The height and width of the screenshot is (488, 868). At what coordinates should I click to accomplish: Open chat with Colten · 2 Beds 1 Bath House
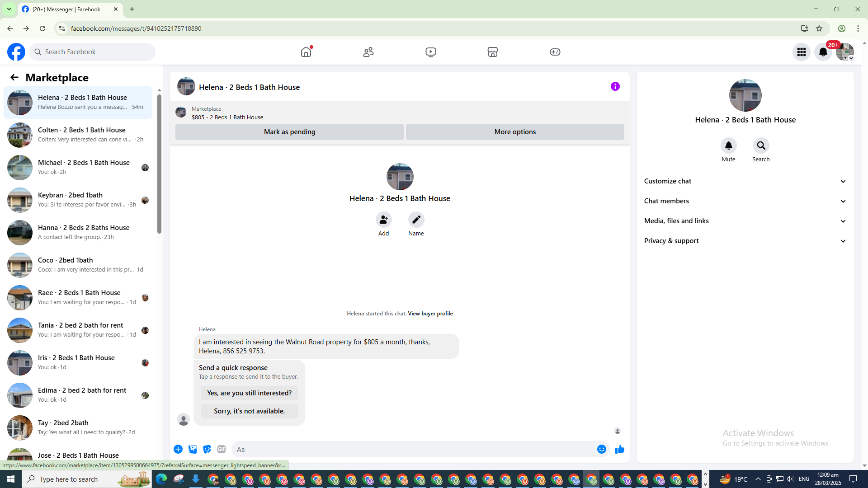tap(78, 135)
